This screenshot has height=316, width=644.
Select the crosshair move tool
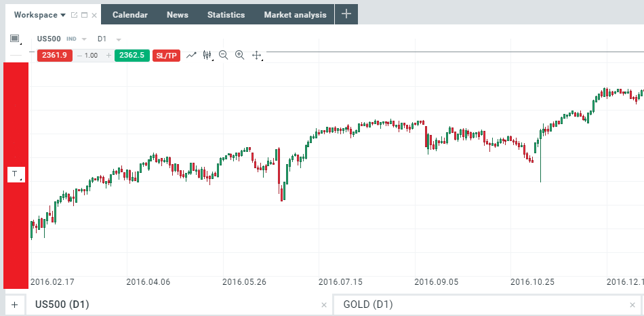[257, 55]
